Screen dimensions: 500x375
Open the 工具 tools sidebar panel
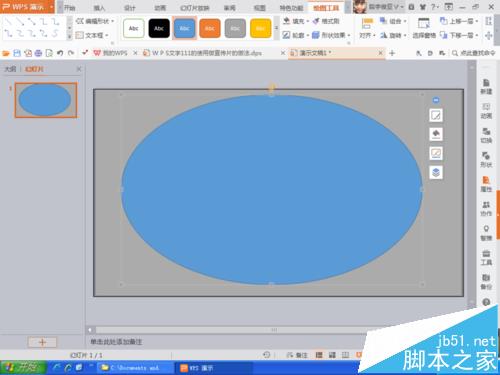click(486, 257)
